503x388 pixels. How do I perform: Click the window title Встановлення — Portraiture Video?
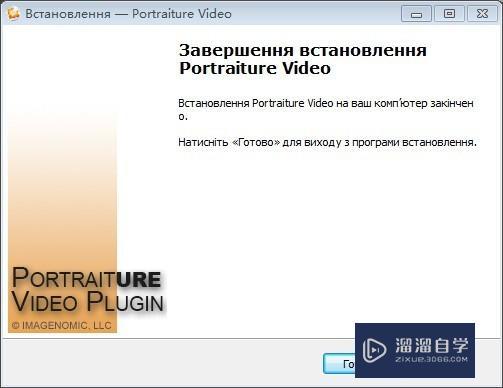pyautogui.click(x=128, y=14)
